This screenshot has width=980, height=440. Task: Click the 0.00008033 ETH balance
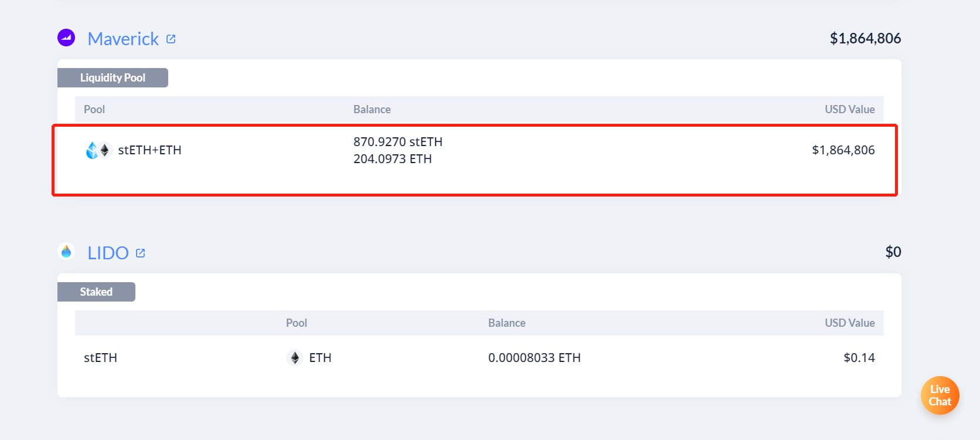click(x=535, y=357)
